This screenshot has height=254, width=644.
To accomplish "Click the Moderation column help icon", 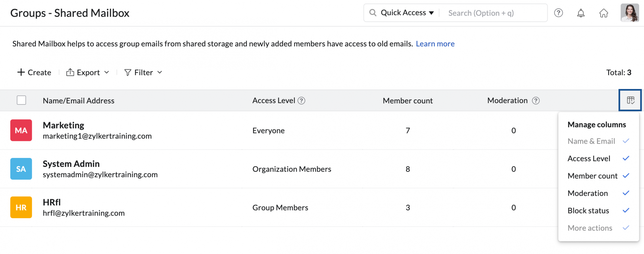I will point(536,101).
